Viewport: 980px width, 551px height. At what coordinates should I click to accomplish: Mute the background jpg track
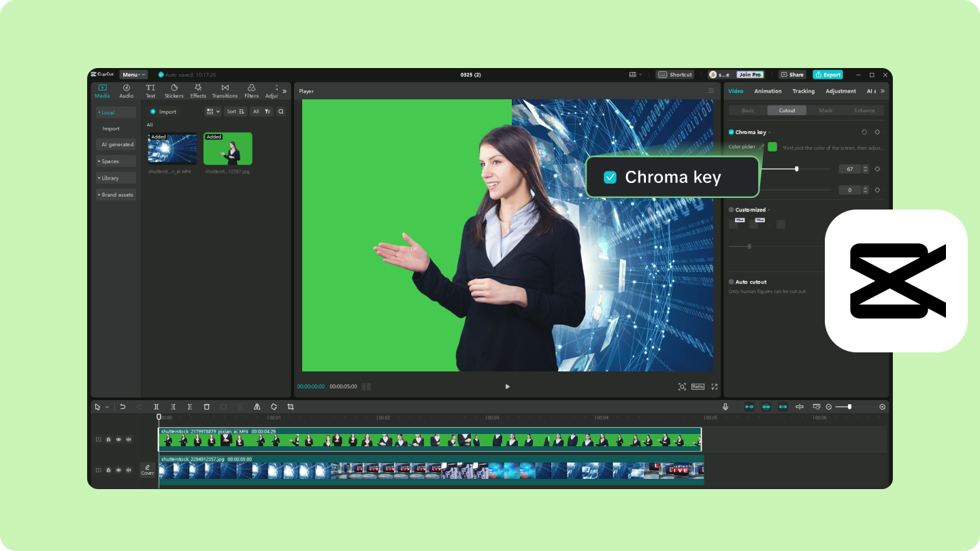(x=129, y=470)
